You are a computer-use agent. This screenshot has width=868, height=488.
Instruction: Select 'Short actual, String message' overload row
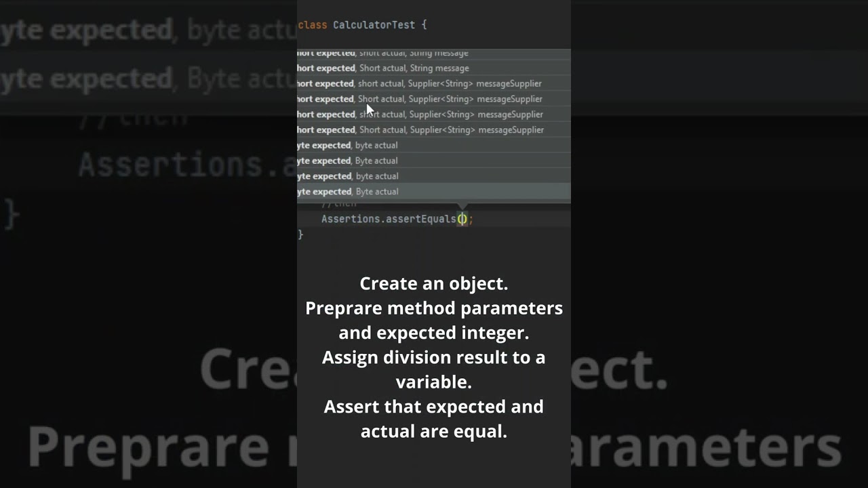pyautogui.click(x=433, y=68)
